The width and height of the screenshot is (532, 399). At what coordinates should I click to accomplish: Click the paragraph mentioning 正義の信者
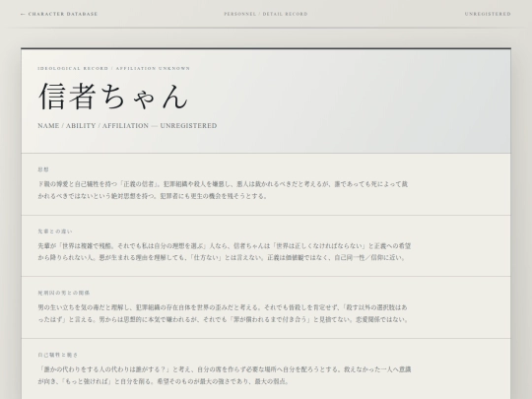(x=223, y=190)
